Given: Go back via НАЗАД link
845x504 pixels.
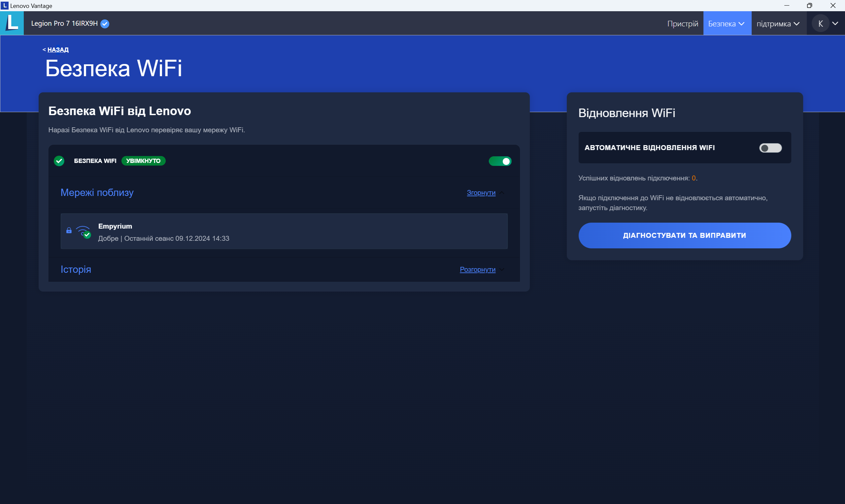Looking at the screenshot, I should click(x=58, y=49).
